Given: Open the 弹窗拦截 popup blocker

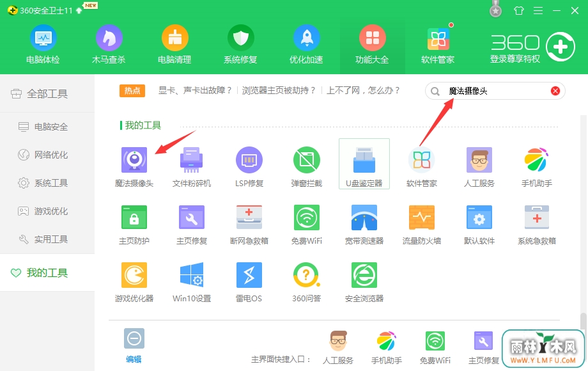Looking at the screenshot, I should pyautogui.click(x=306, y=166).
